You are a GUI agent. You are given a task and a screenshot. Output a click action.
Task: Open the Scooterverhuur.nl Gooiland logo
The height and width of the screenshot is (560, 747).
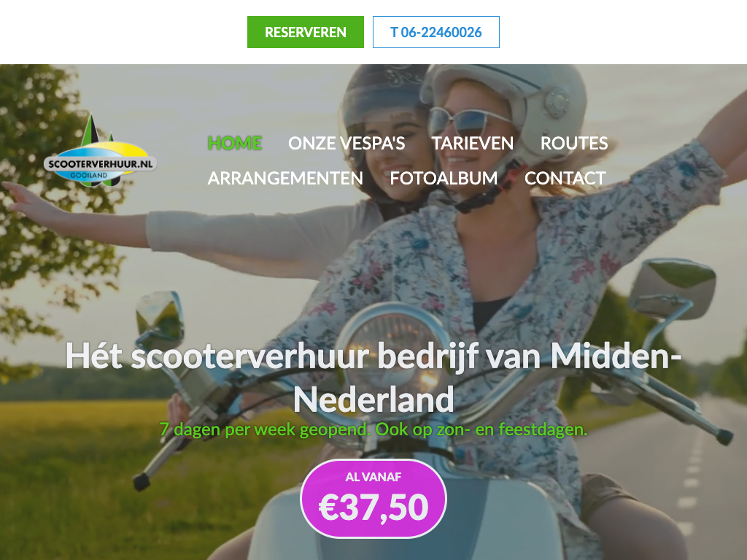[x=100, y=150]
